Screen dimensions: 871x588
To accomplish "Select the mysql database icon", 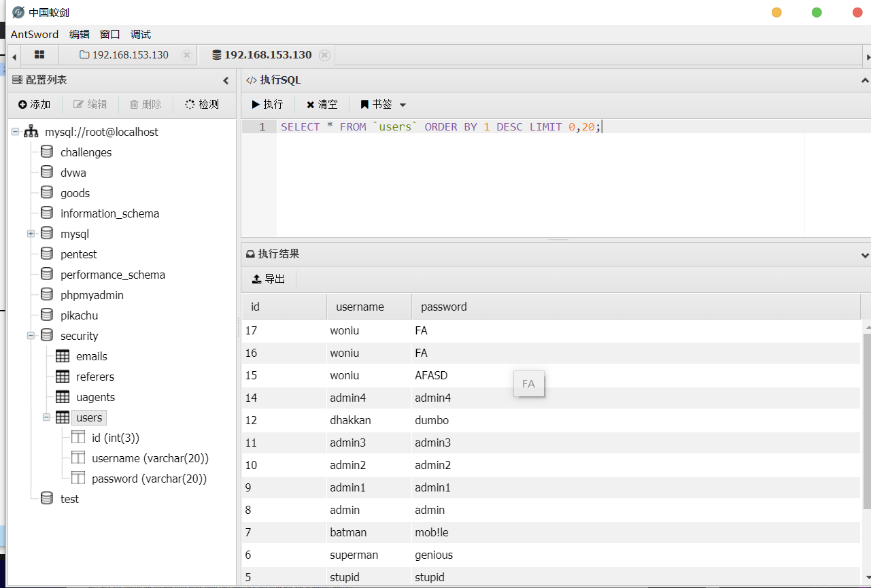I will 47,234.
